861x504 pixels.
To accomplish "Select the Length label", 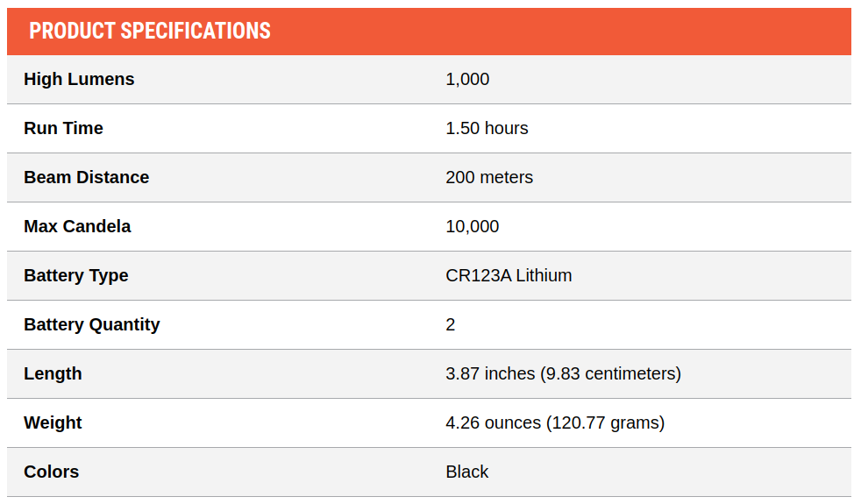I will tap(53, 373).
